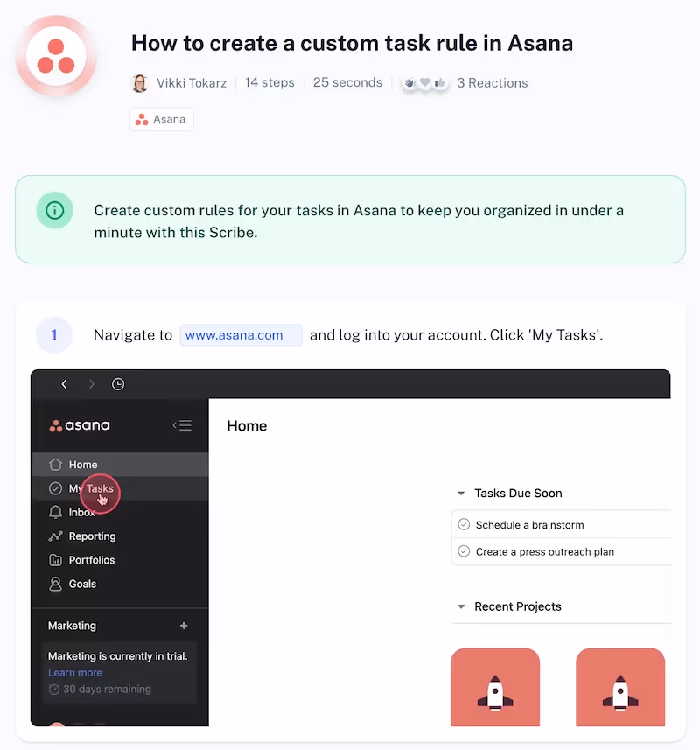Collapse the Tasks Due Soon section
The height and width of the screenshot is (750, 700).
coord(461,493)
